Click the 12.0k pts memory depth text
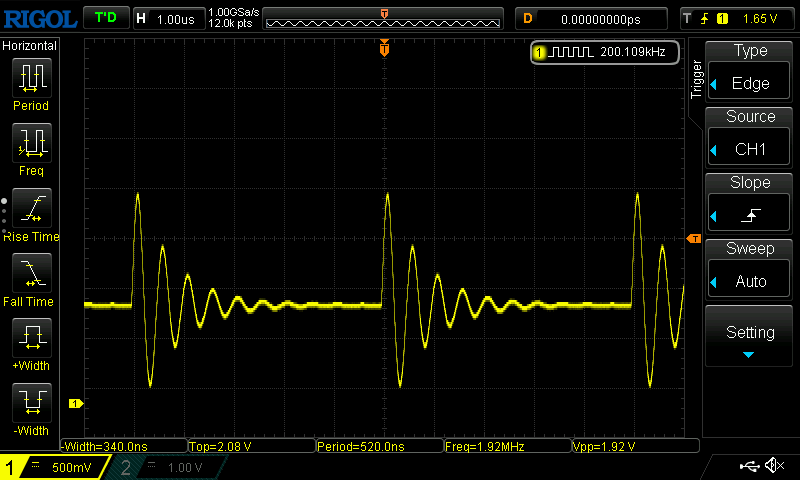The height and width of the screenshot is (480, 800). pos(230,23)
